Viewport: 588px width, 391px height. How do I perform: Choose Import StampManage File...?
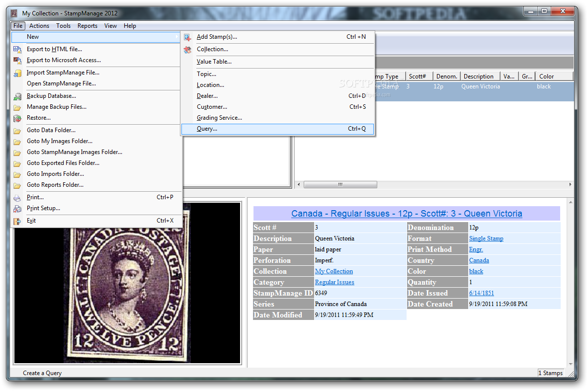point(96,73)
